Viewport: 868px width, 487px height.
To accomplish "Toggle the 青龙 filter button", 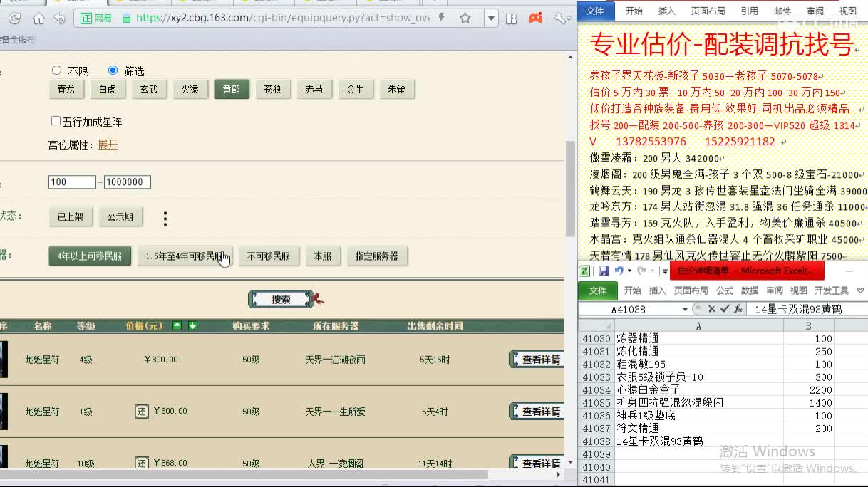I will [66, 89].
